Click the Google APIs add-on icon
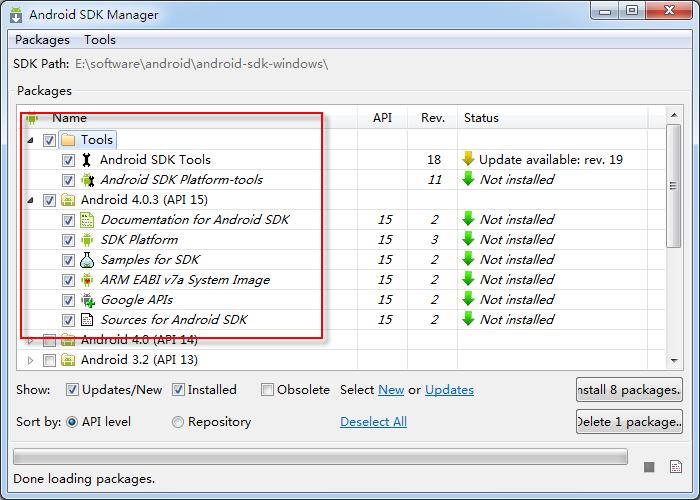Screen dimensions: 700x500 pyautogui.click(x=88, y=300)
